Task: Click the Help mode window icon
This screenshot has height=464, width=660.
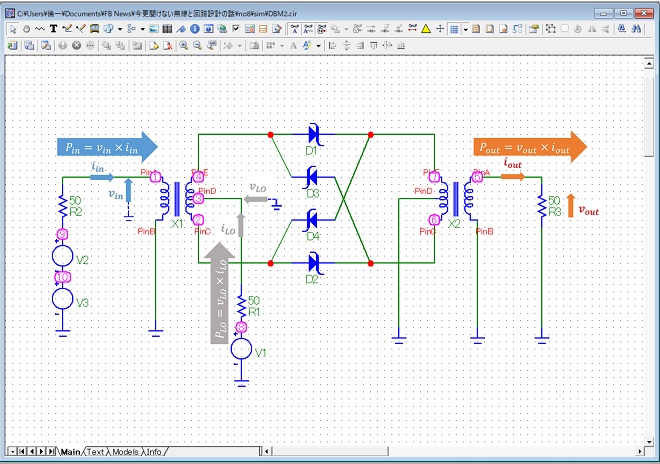Action: tap(208, 29)
